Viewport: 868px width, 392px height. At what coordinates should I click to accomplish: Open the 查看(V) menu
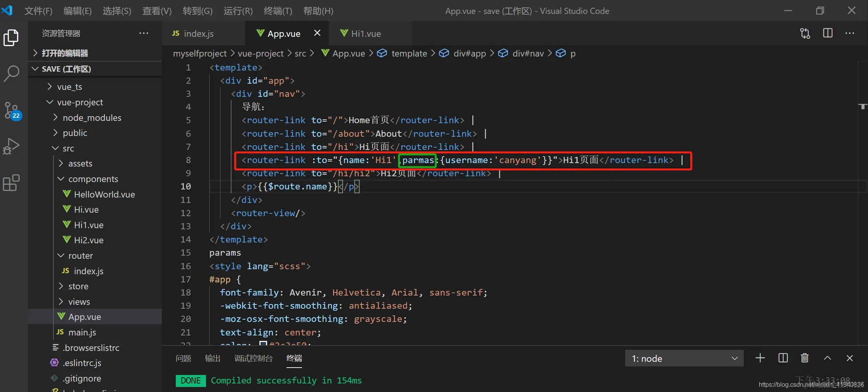coord(157,11)
